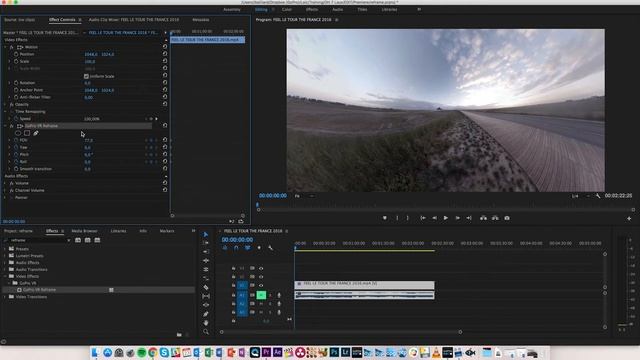Click the Play button in the Program monitor
Screen dimensions: 640x360
446,218
